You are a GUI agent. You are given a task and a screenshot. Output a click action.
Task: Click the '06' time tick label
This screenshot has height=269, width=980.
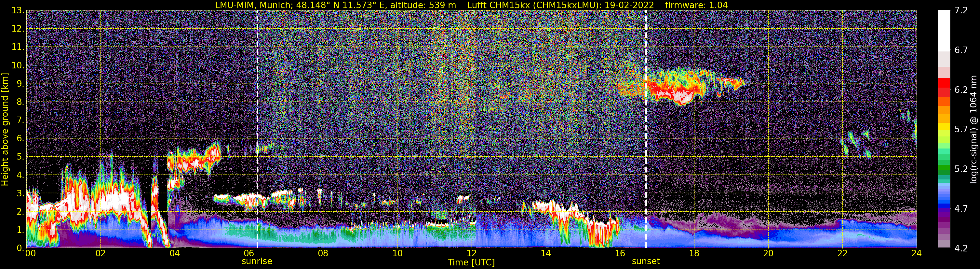[x=249, y=253]
